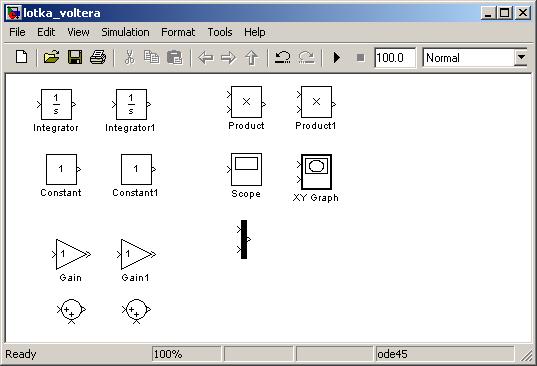
Task: Navigate back with left arrow icon
Action: click(x=206, y=58)
